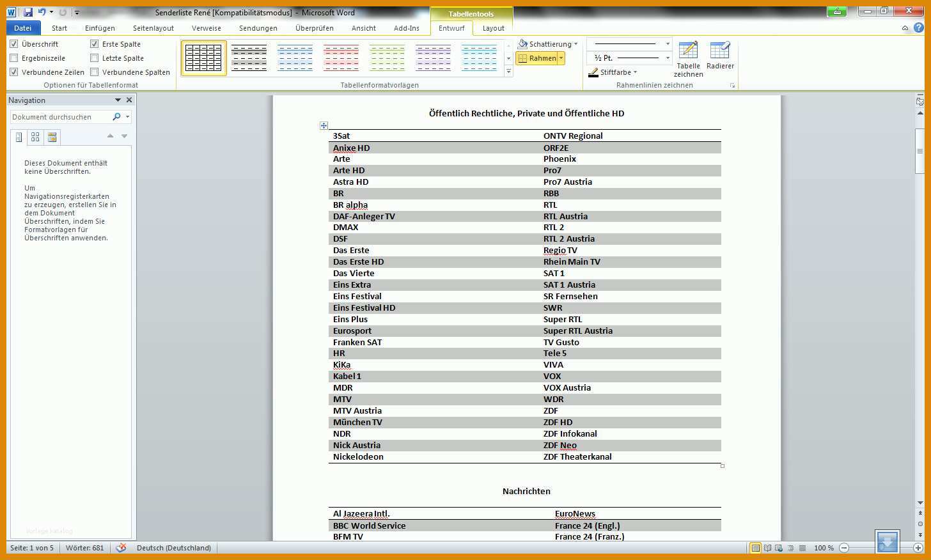Switch to the Ansicht tab
This screenshot has width=931, height=560.
364,28
